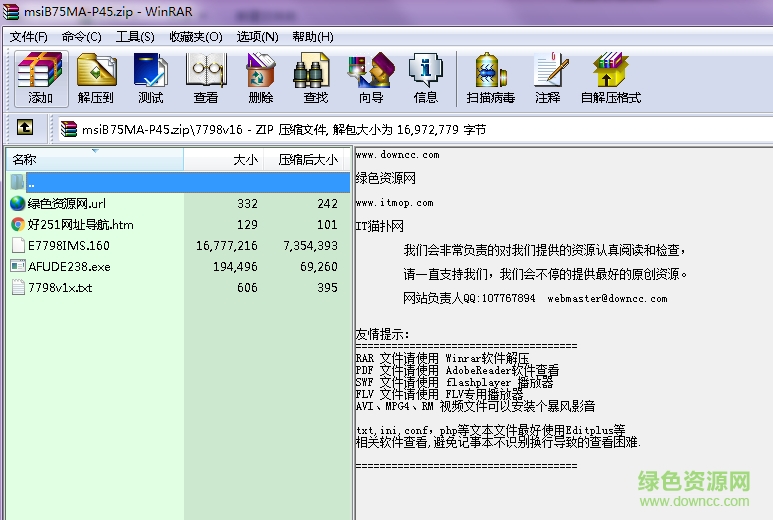This screenshot has width=773, height=520.
Task: Sort by Name (名称) column header
Action: (95, 160)
